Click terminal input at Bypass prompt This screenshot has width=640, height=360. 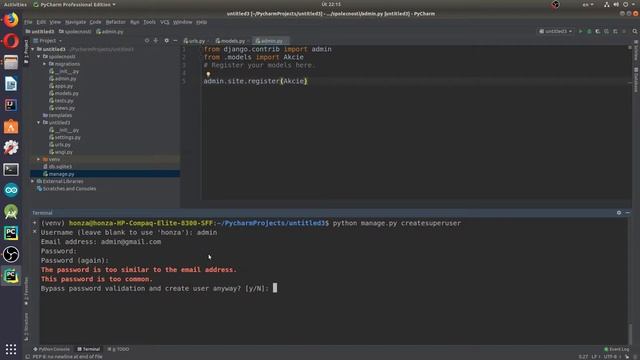coord(275,288)
